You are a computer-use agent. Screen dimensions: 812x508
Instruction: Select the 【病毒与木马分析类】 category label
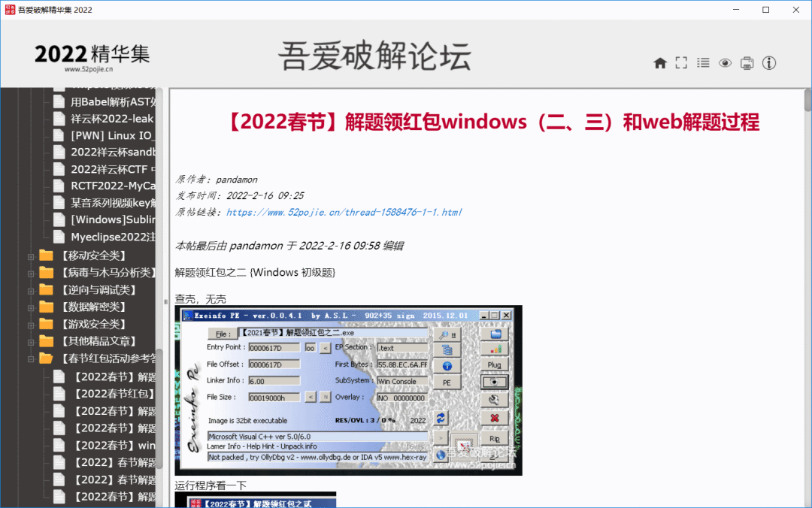point(108,272)
